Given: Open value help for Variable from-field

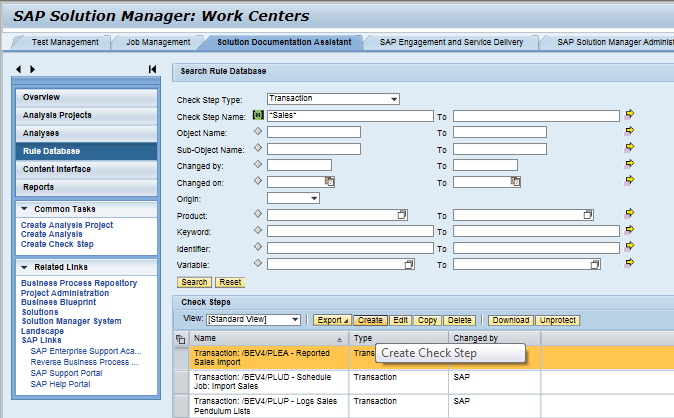Looking at the screenshot, I should [409, 264].
